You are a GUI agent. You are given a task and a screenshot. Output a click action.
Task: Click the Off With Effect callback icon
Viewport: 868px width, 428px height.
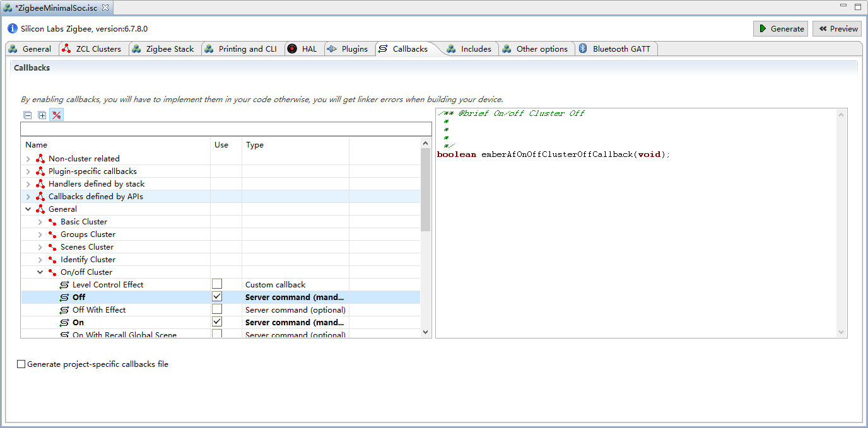[x=64, y=310]
